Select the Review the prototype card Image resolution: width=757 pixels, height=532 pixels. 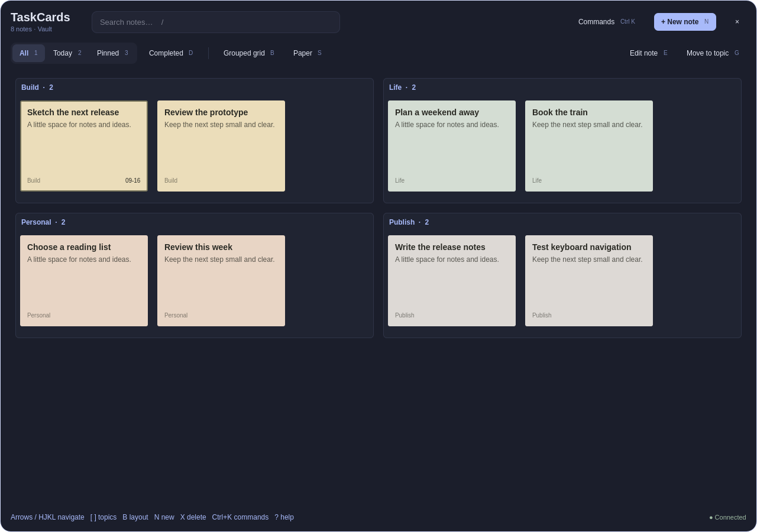click(x=221, y=146)
